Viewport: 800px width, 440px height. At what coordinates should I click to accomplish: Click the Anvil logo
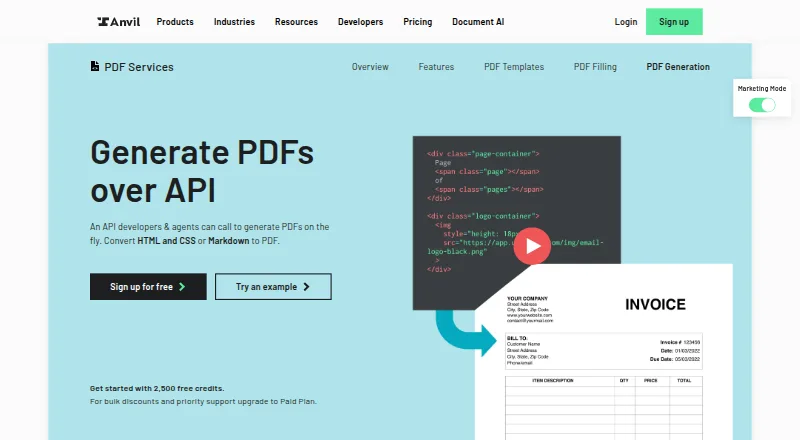pos(118,21)
